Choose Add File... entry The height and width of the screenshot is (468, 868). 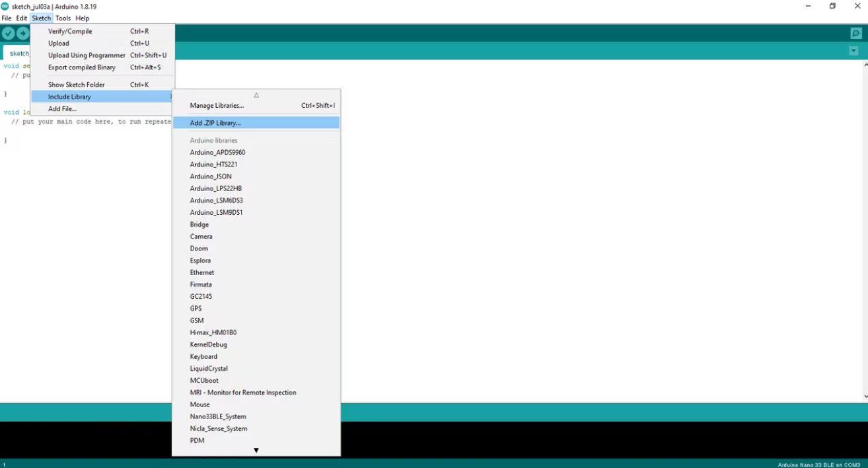(102, 108)
